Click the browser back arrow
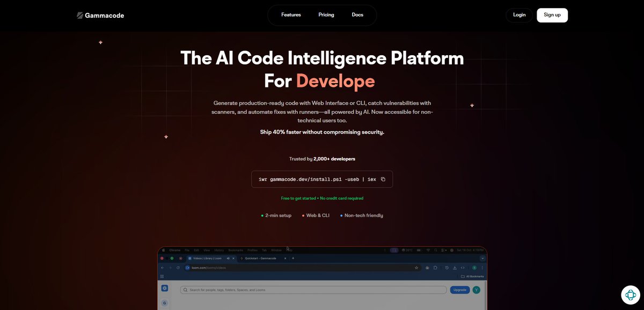The height and width of the screenshot is (310, 644). coord(162,267)
